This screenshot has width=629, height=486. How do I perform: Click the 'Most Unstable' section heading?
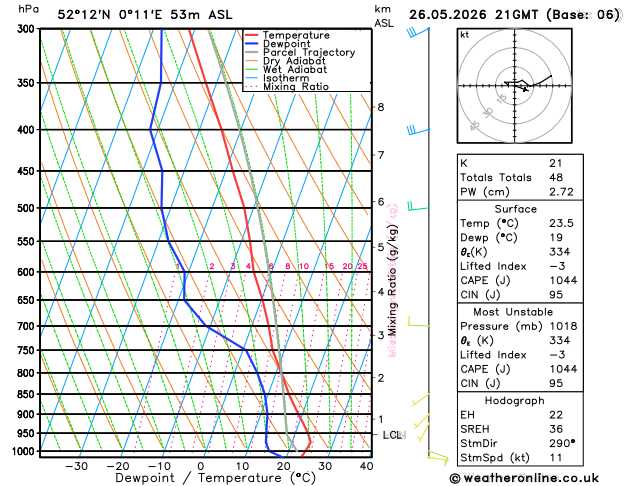513,312
